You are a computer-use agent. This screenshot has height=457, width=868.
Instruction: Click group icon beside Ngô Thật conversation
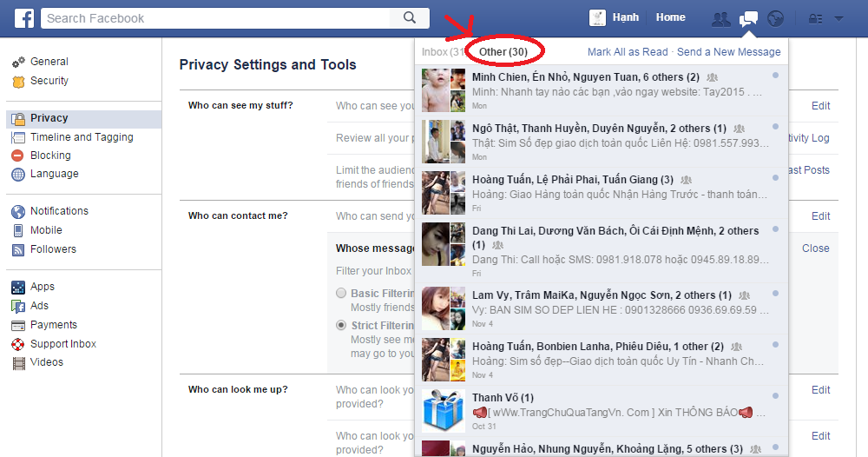739,129
